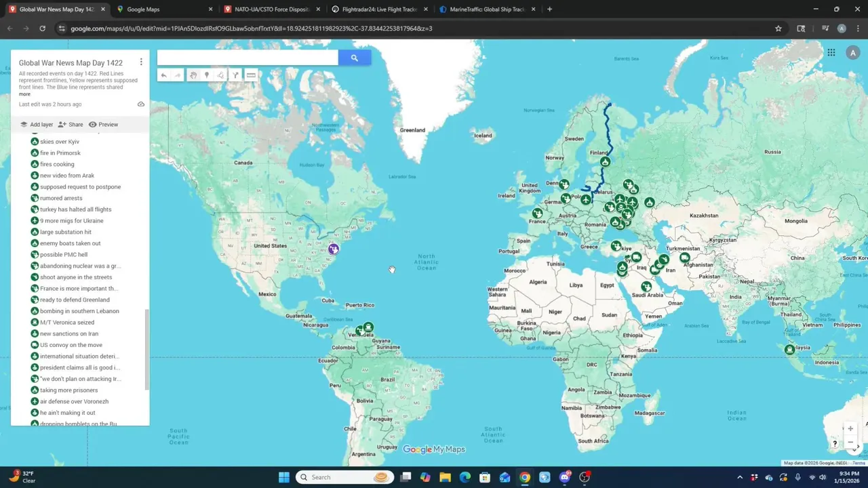This screenshot has height=488, width=868.
Task: Select 'turkey has halted all flights' item
Action: pyautogui.click(x=75, y=209)
